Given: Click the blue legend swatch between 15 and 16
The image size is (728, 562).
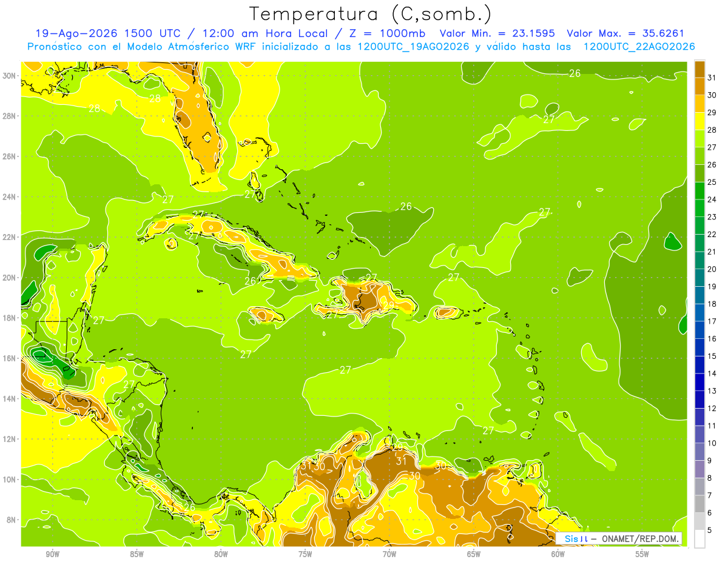Looking at the screenshot, I should pos(699,347).
